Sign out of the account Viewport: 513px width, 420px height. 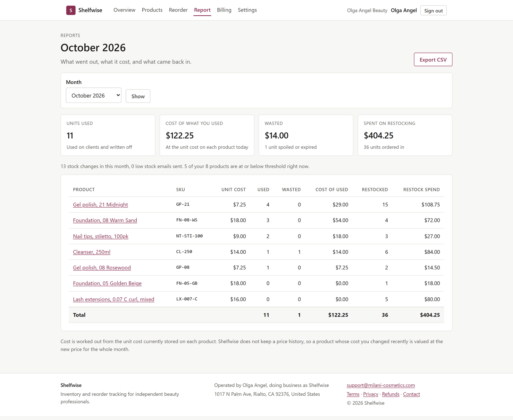433,11
